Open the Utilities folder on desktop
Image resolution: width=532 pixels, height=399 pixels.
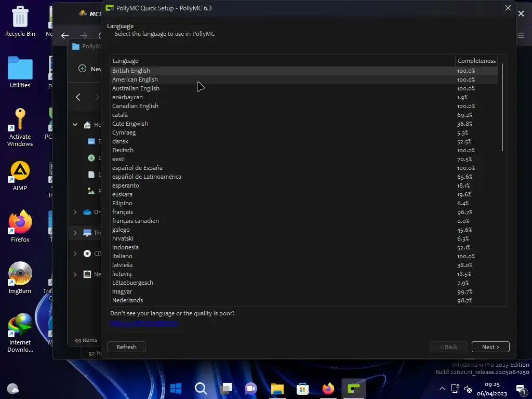pos(20,72)
